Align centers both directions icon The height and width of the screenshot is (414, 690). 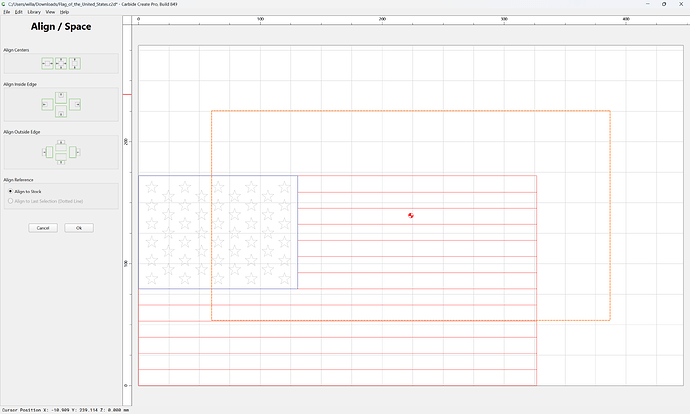pyautogui.click(x=61, y=63)
